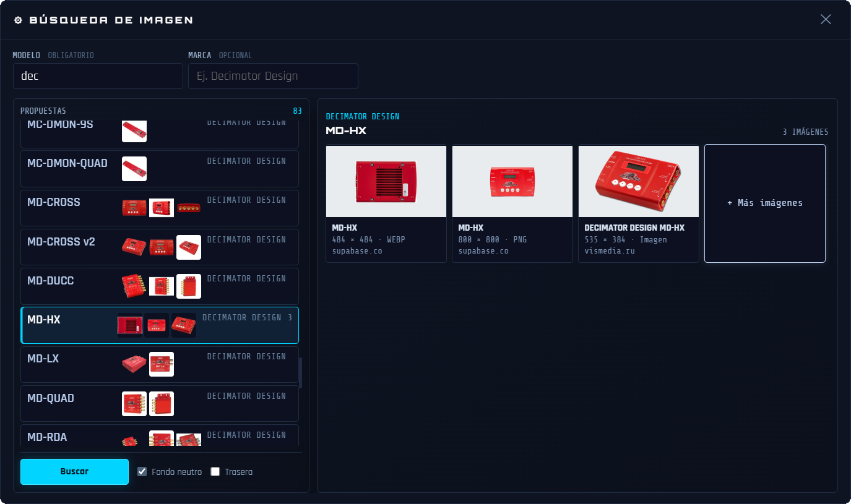Click the proposals list scrollbar

[301, 373]
